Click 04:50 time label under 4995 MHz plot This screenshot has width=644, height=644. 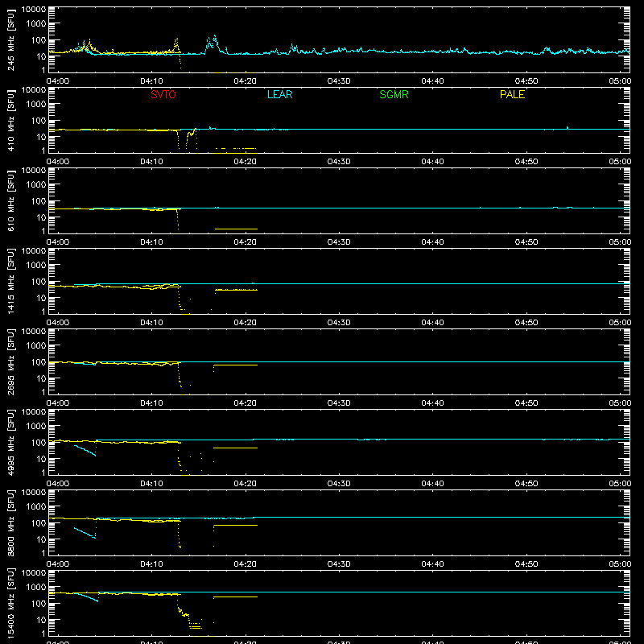click(526, 484)
